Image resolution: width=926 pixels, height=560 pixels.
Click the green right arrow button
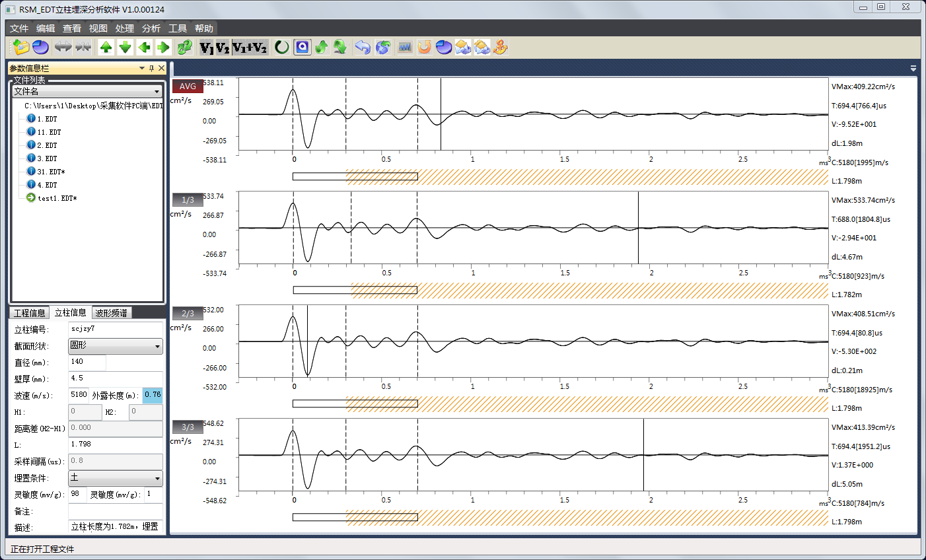[x=164, y=47]
